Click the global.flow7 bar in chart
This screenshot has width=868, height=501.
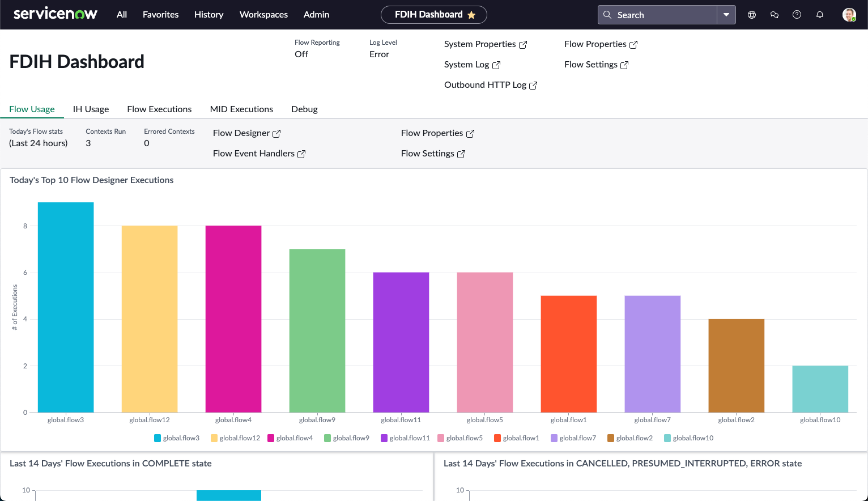click(x=653, y=354)
